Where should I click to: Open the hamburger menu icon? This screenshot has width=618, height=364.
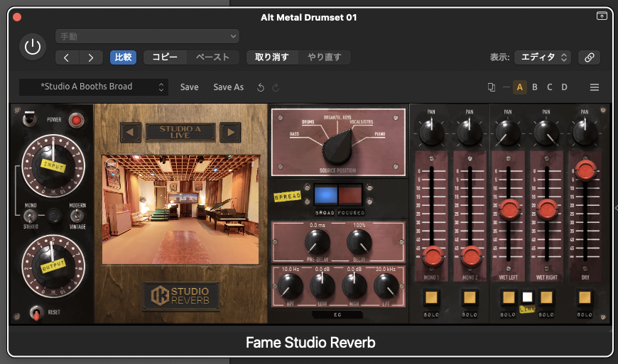(595, 87)
